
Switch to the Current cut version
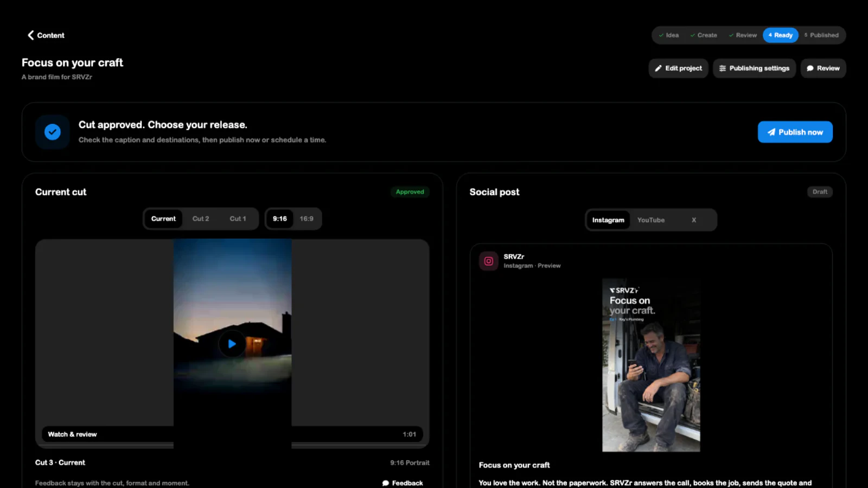click(x=163, y=219)
